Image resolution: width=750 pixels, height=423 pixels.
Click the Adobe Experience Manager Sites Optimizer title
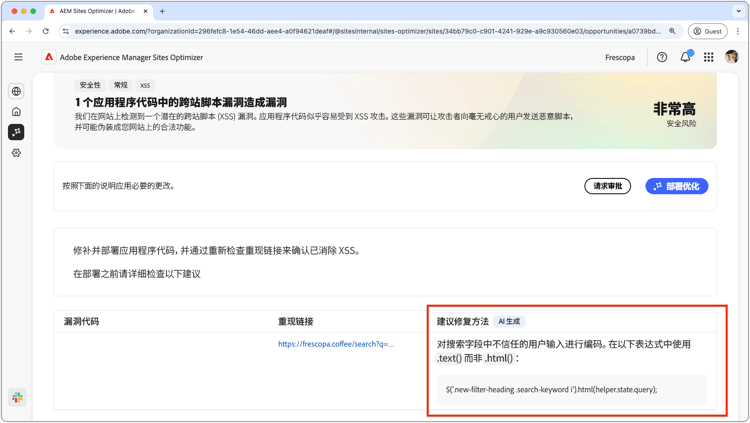131,57
